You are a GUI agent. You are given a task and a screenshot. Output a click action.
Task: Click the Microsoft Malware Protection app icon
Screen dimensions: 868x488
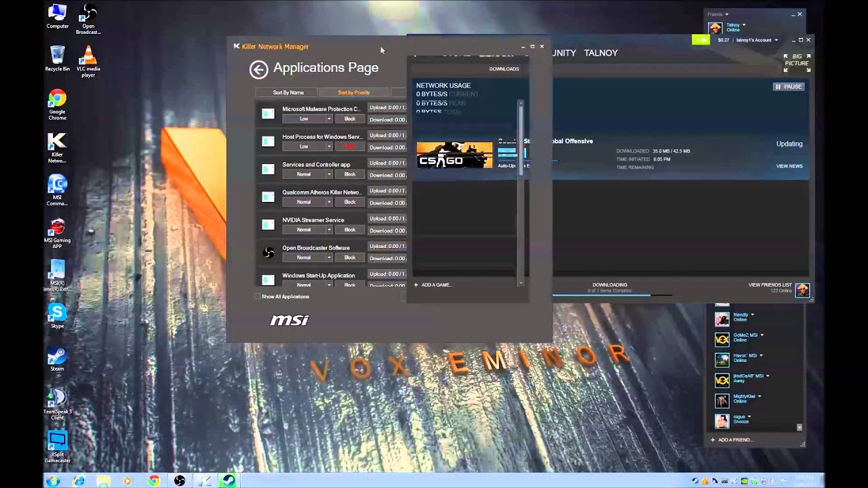coord(268,113)
